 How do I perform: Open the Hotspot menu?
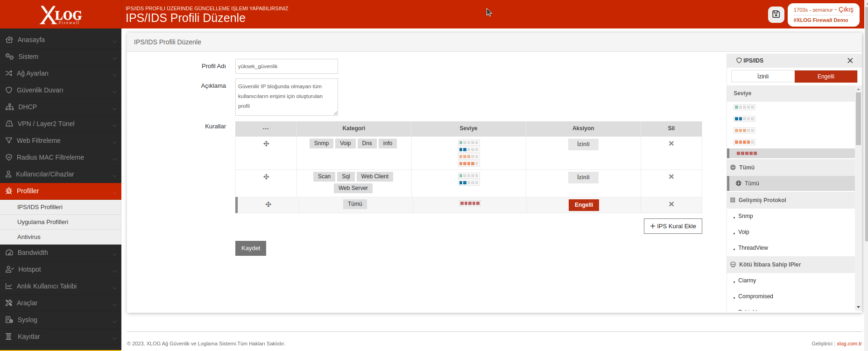point(61,269)
